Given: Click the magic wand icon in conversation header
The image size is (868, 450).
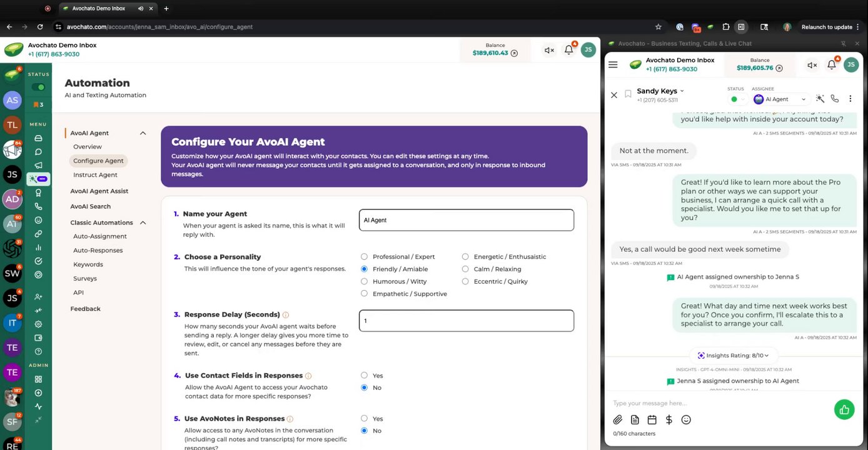Looking at the screenshot, I should (x=820, y=99).
